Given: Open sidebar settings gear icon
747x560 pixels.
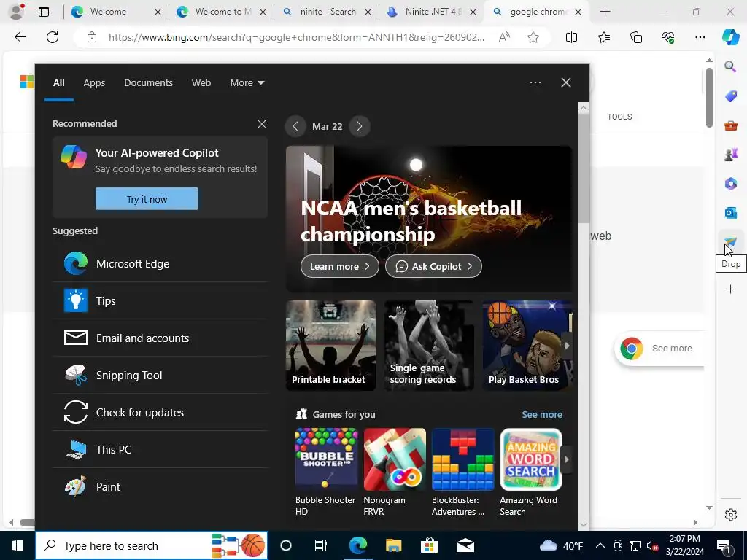Looking at the screenshot, I should pyautogui.click(x=730, y=515).
